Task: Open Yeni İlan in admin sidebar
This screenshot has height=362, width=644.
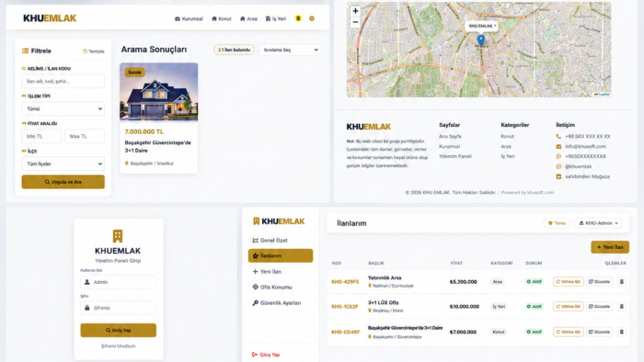Action: click(x=267, y=271)
